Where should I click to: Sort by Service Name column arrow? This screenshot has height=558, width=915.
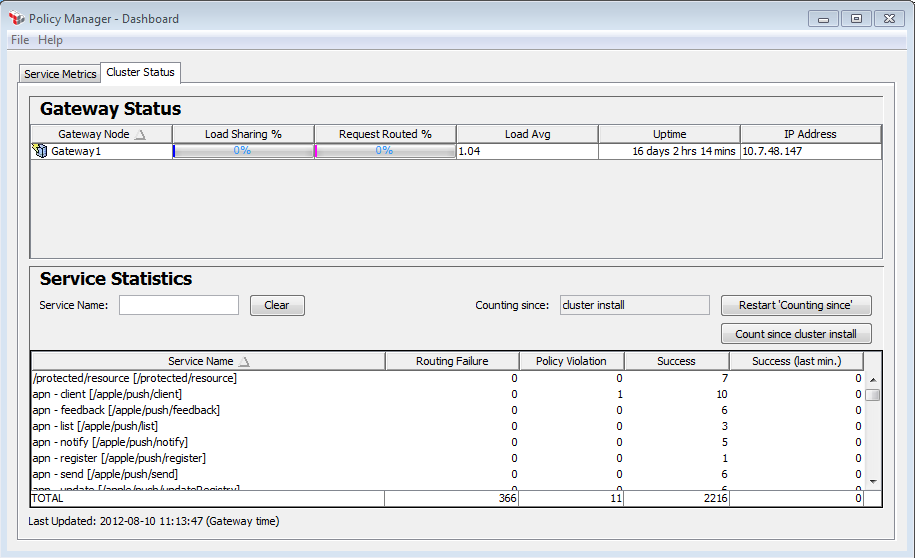click(x=245, y=361)
